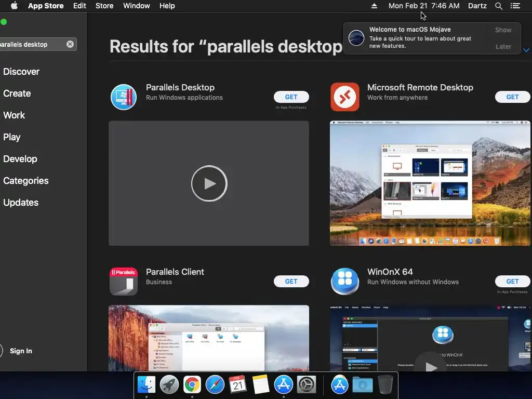Go to the Create section
The image size is (532, 399).
17,94
